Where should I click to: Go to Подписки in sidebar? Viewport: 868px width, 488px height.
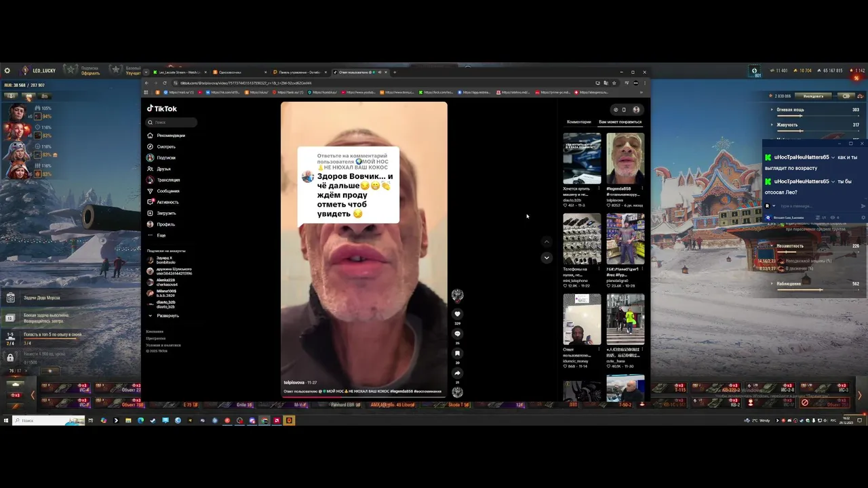[161, 158]
